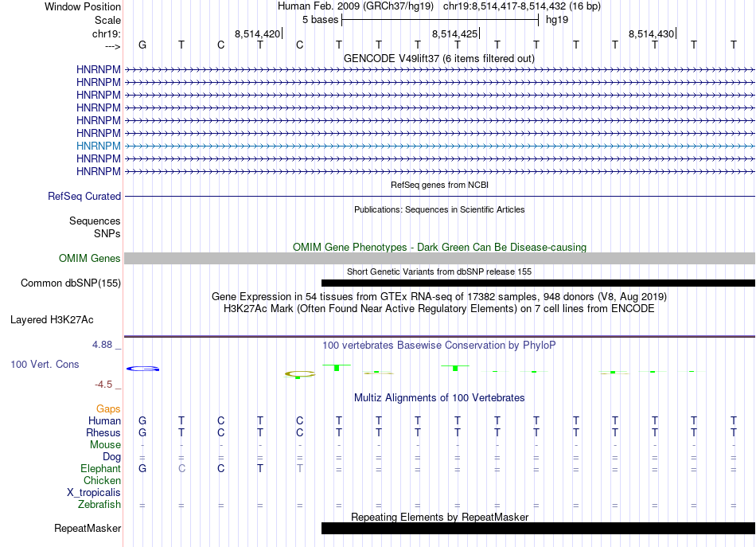The image size is (756, 547).
Task: Select the light blue HNRNPM transcript label
Action: click(x=99, y=146)
